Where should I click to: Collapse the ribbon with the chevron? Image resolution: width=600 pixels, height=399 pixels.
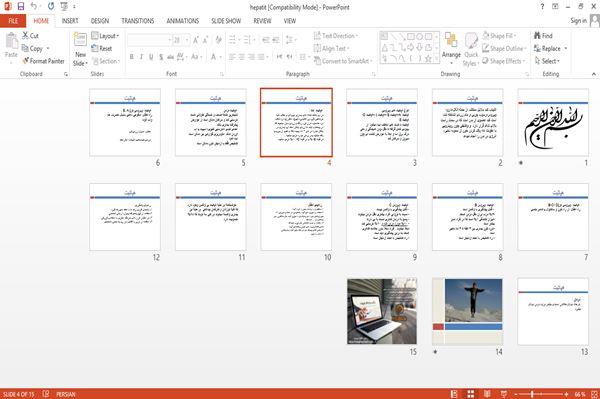[x=594, y=74]
